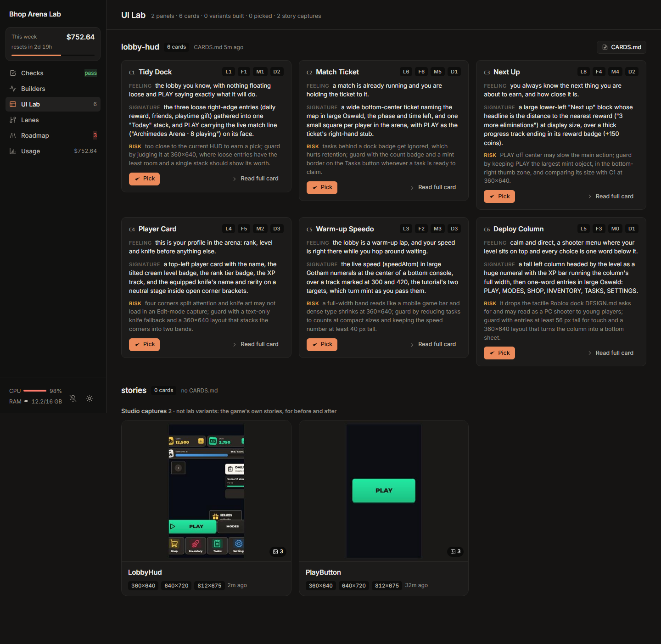Click the M4 tag on Next Up

(615, 72)
